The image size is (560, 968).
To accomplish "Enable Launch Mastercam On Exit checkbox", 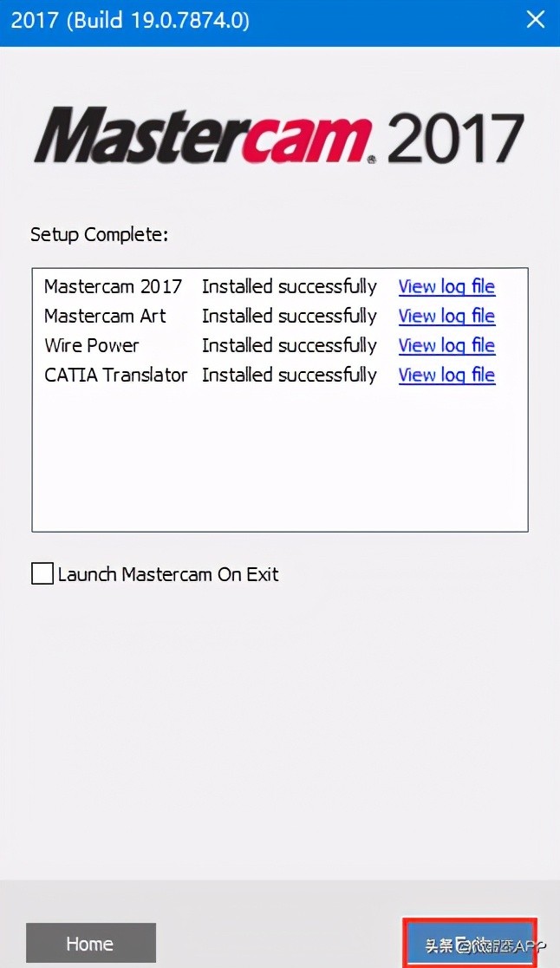I will tap(42, 574).
